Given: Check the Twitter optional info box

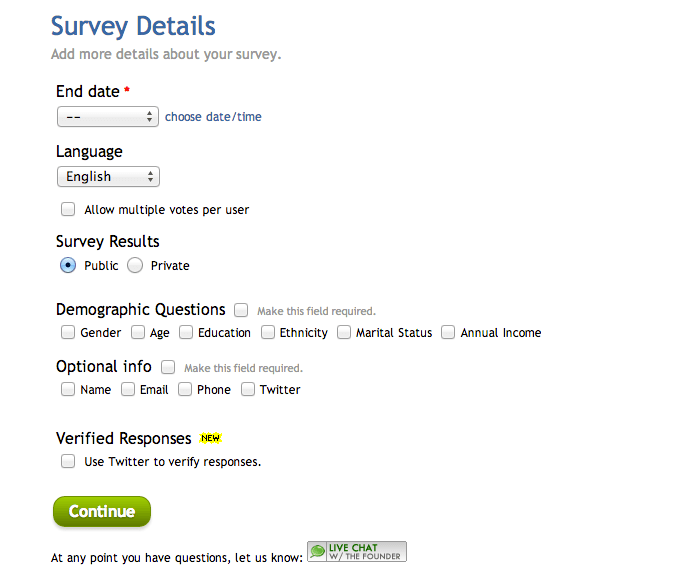Looking at the screenshot, I should (248, 389).
